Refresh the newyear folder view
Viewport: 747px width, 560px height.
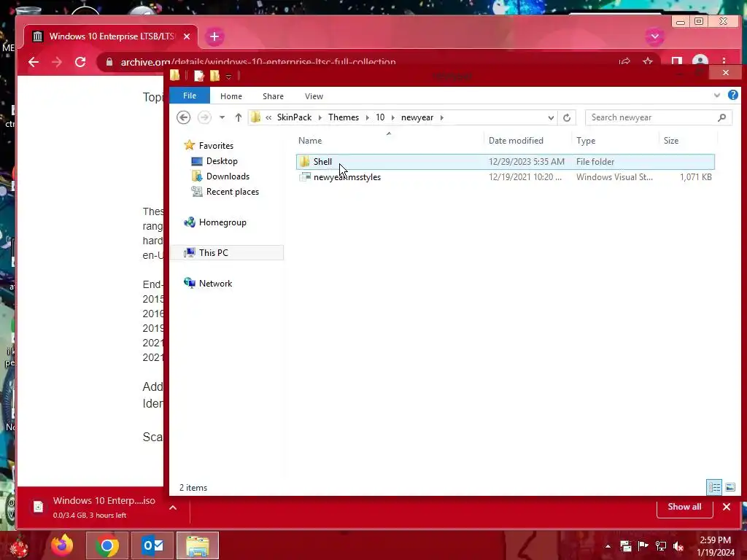(566, 117)
